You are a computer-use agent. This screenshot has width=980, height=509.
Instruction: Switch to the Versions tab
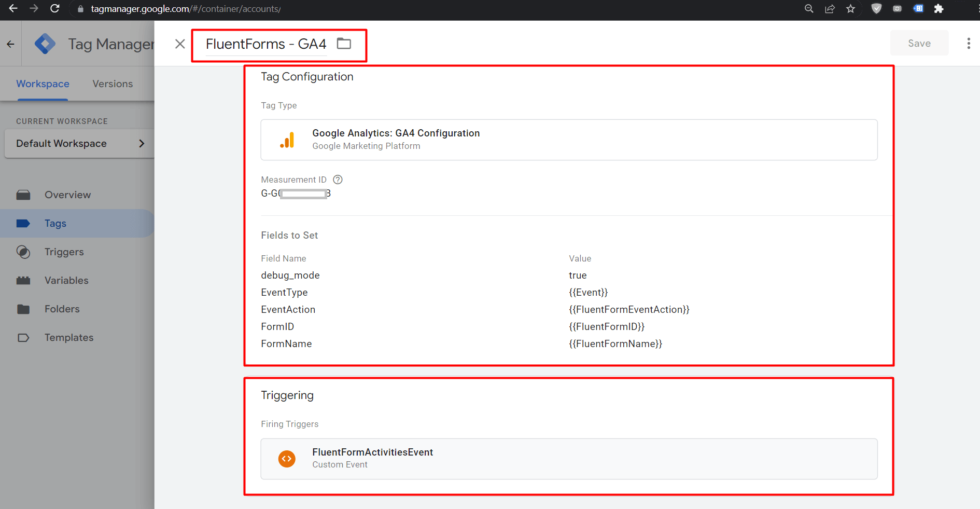(113, 84)
